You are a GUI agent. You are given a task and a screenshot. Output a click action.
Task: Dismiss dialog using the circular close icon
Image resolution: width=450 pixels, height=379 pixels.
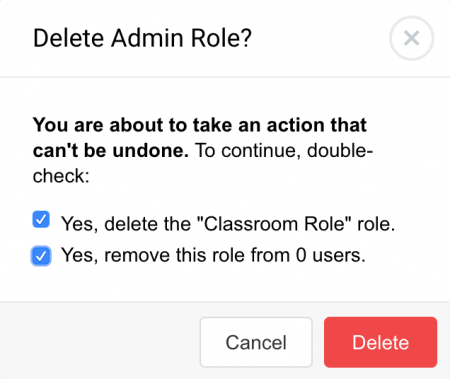411,38
